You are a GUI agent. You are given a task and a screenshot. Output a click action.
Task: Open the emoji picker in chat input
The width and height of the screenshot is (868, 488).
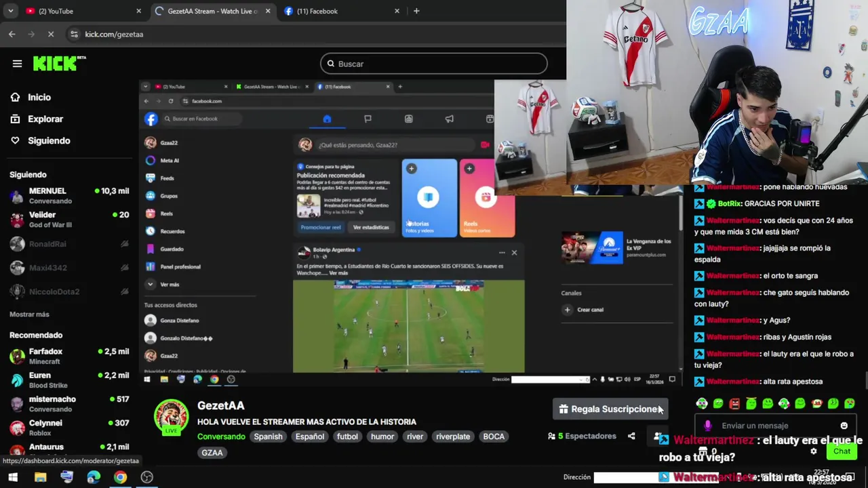[844, 426]
